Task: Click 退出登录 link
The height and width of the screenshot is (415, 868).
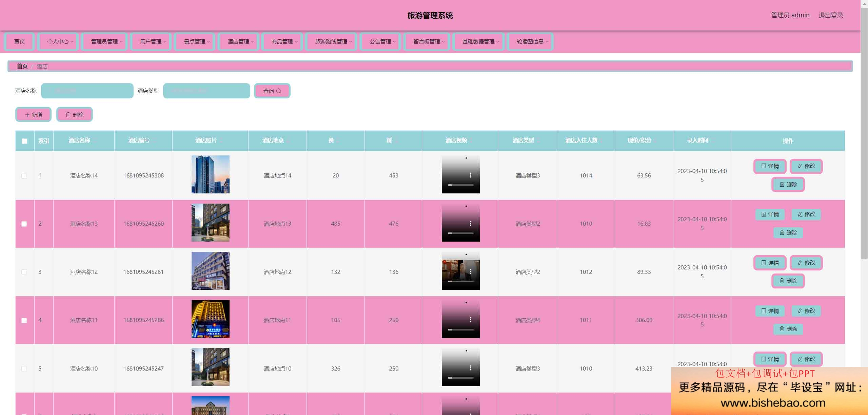Action: point(831,15)
